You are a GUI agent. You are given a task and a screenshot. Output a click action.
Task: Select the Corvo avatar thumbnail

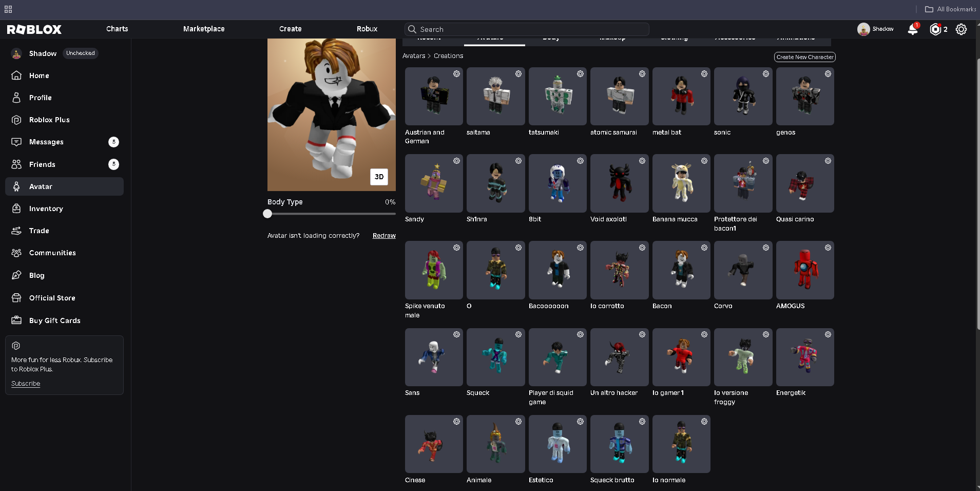point(743,270)
